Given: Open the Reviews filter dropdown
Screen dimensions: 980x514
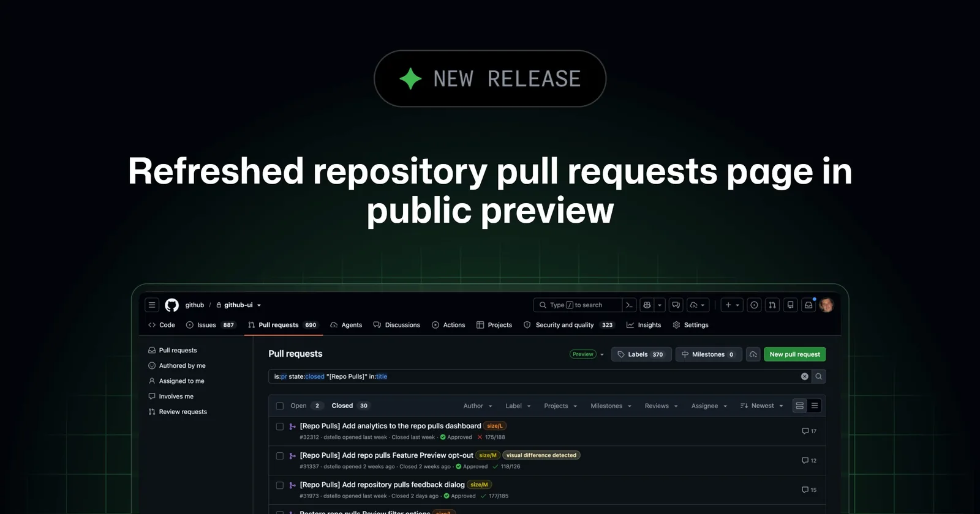Looking at the screenshot, I should (661, 406).
